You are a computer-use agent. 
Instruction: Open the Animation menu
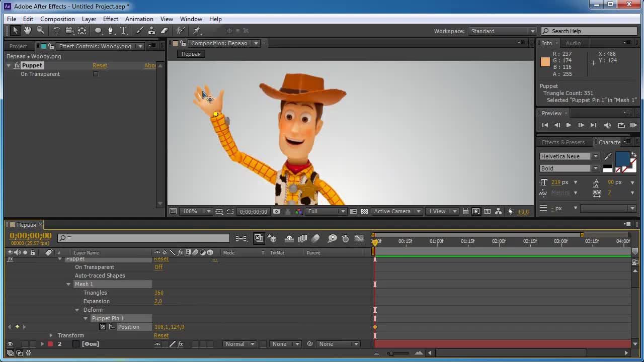(x=139, y=19)
